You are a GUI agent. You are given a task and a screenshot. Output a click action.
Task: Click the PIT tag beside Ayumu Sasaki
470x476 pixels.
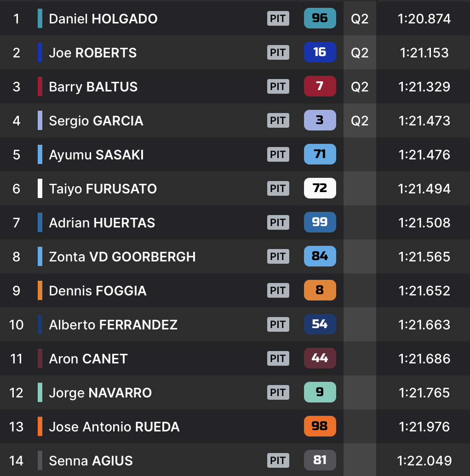(x=278, y=154)
